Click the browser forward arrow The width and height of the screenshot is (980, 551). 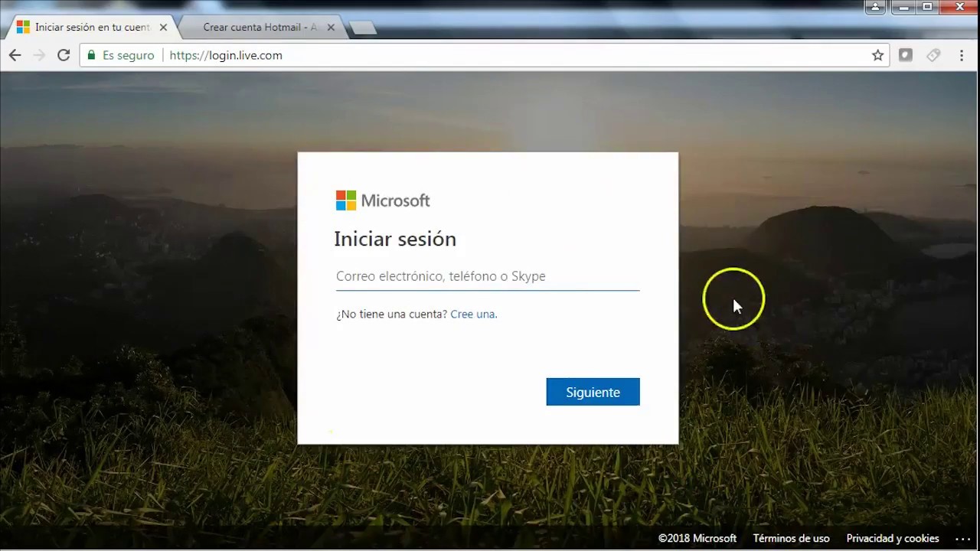click(39, 55)
